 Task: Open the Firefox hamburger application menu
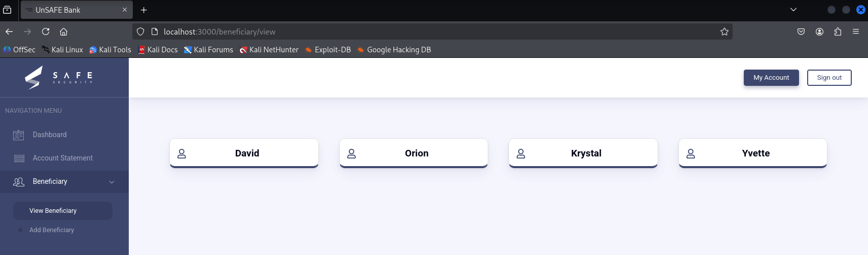point(856,31)
